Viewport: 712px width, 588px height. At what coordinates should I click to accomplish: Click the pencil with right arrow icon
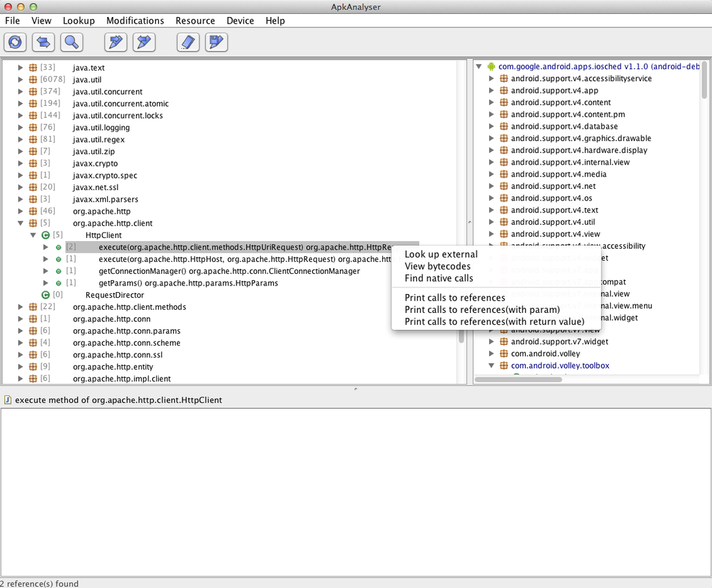tap(116, 42)
